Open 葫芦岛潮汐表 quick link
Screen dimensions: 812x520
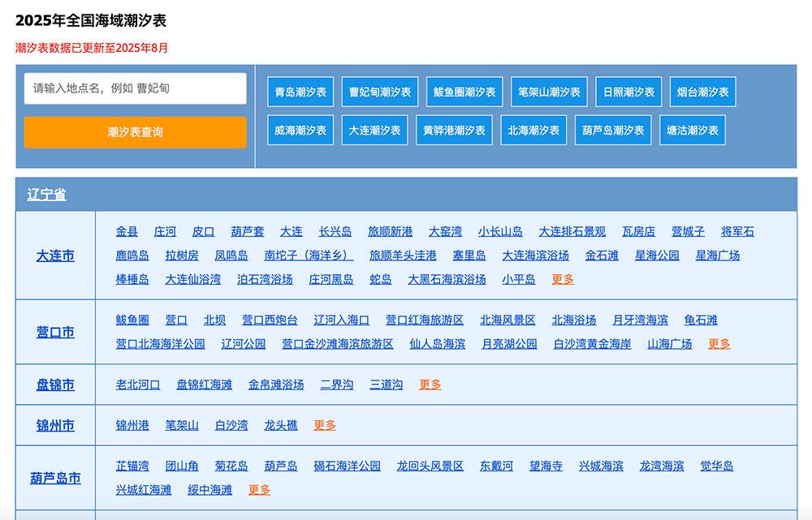point(613,131)
